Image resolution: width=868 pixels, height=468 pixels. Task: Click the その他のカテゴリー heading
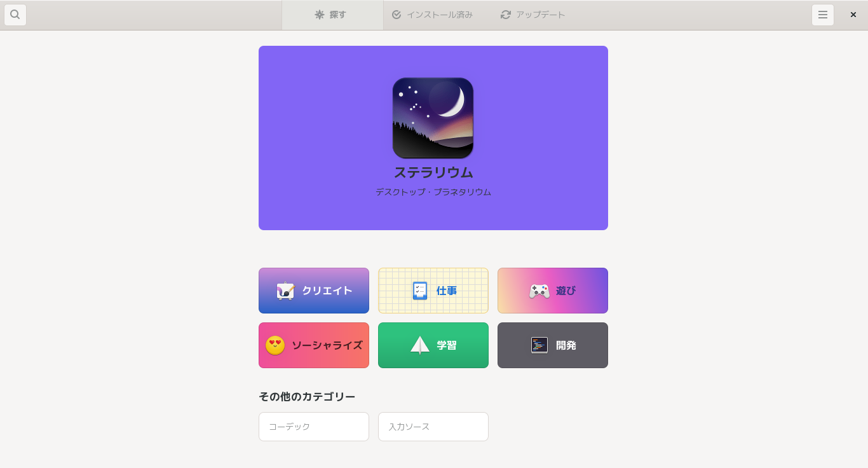307,397
